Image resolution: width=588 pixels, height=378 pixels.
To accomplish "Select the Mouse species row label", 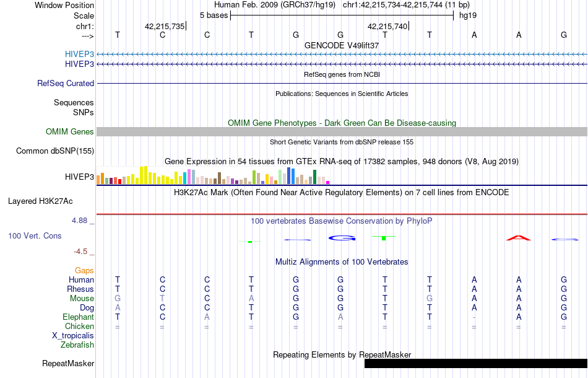I will (82, 299).
